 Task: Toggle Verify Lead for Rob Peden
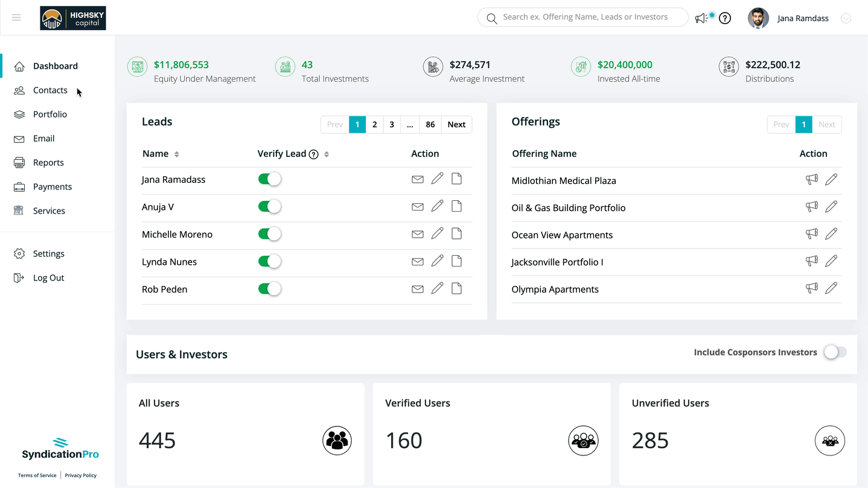pos(270,289)
